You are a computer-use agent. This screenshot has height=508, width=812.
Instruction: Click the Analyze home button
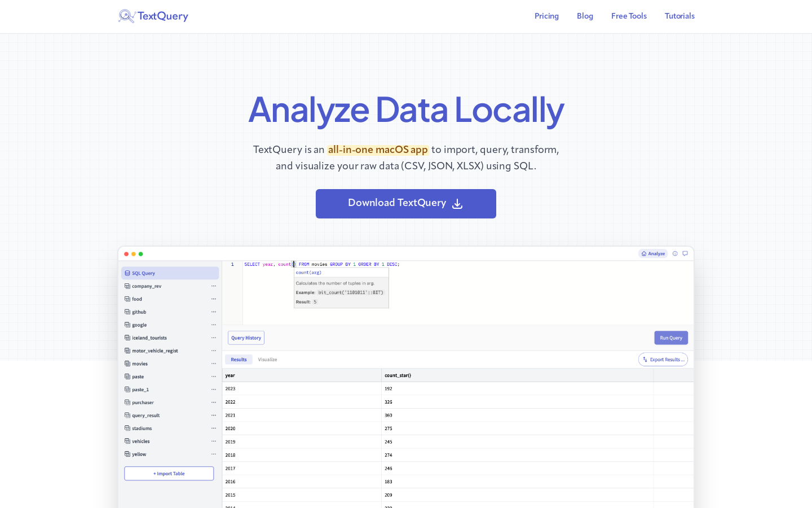(x=653, y=253)
